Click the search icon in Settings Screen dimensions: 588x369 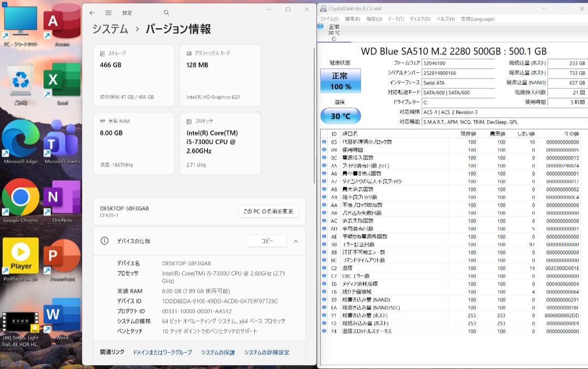tap(166, 12)
